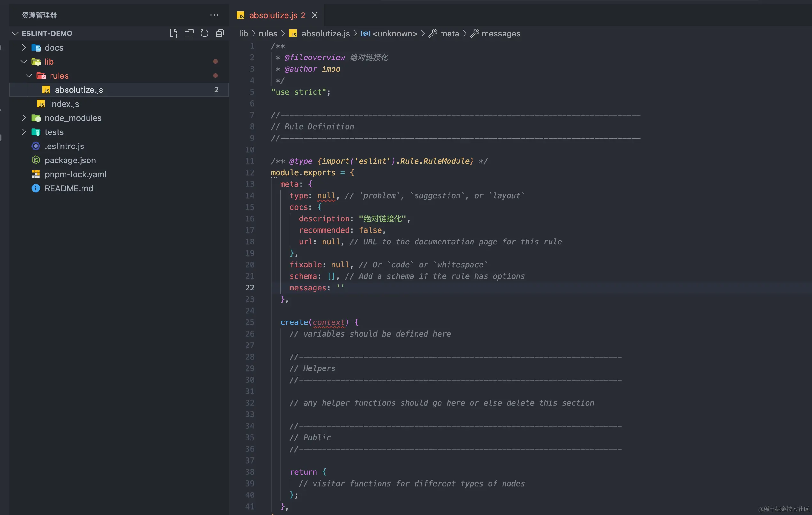Refresh the explorer file tree
The width and height of the screenshot is (812, 515).
coord(204,33)
